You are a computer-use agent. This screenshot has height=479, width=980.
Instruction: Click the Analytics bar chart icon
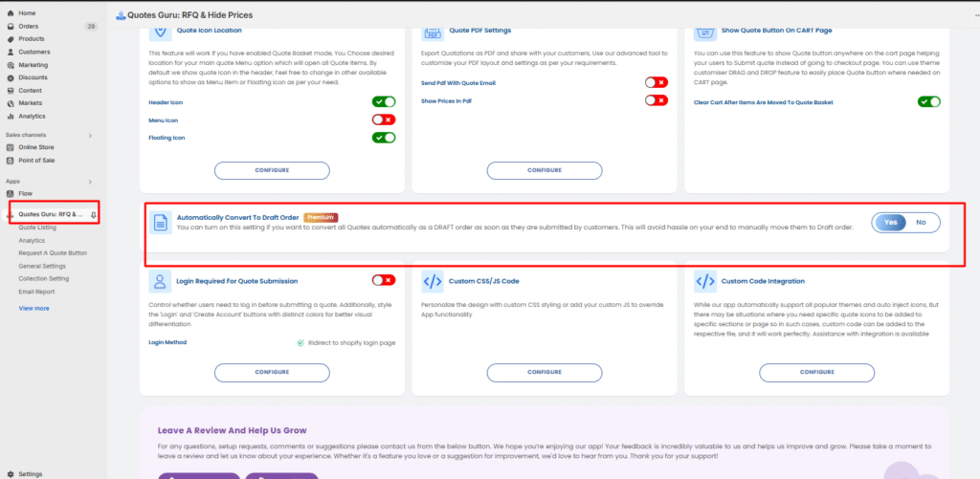click(x=11, y=116)
